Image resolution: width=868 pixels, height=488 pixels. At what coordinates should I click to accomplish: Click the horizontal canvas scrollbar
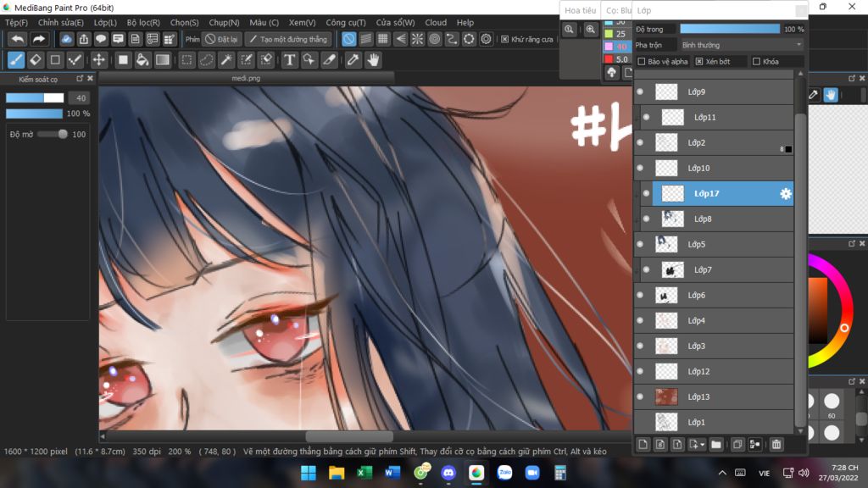click(x=349, y=436)
